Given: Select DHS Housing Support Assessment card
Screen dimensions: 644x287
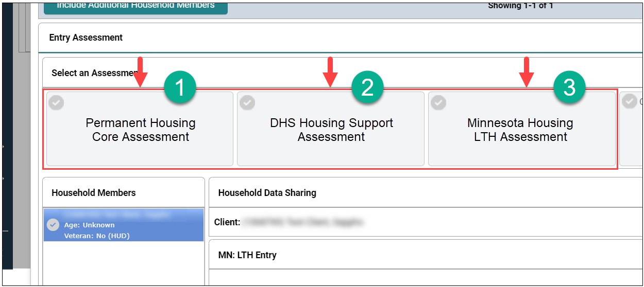Looking at the screenshot, I should click(331, 129).
